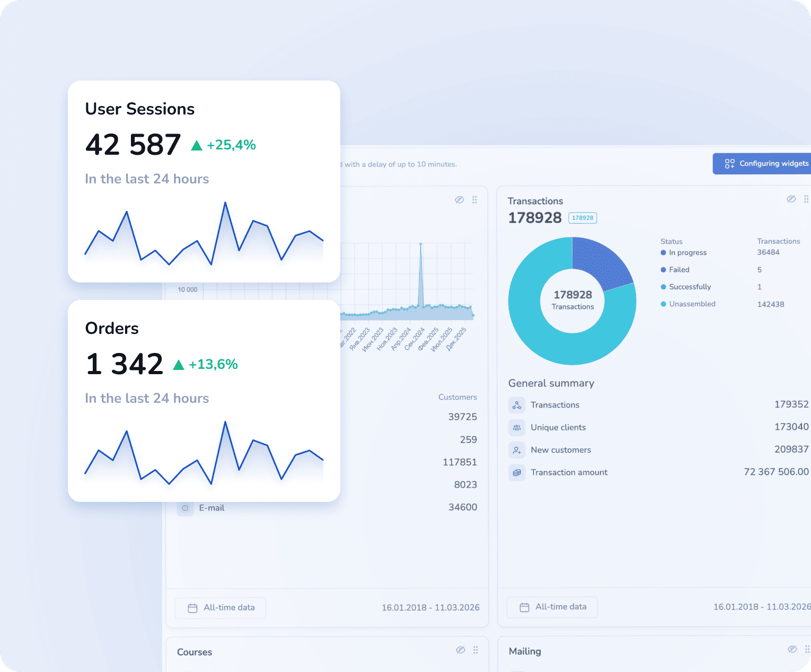
Task: Click the Configuring widgets button
Action: (x=768, y=163)
